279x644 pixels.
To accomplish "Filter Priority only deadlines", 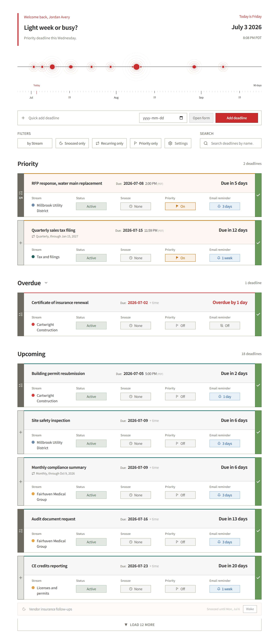I will coord(146,143).
